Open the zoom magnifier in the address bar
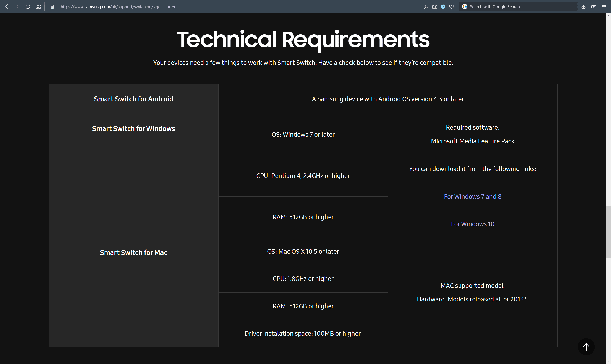The width and height of the screenshot is (611, 364). point(426,7)
